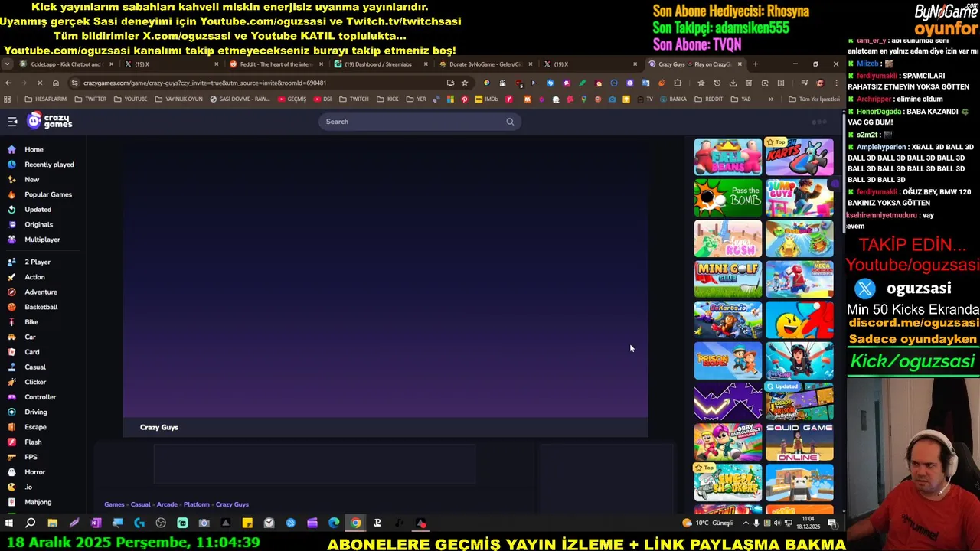
Task: Open YAYINLIK OYUN bookmarks folder
Action: pyautogui.click(x=178, y=99)
